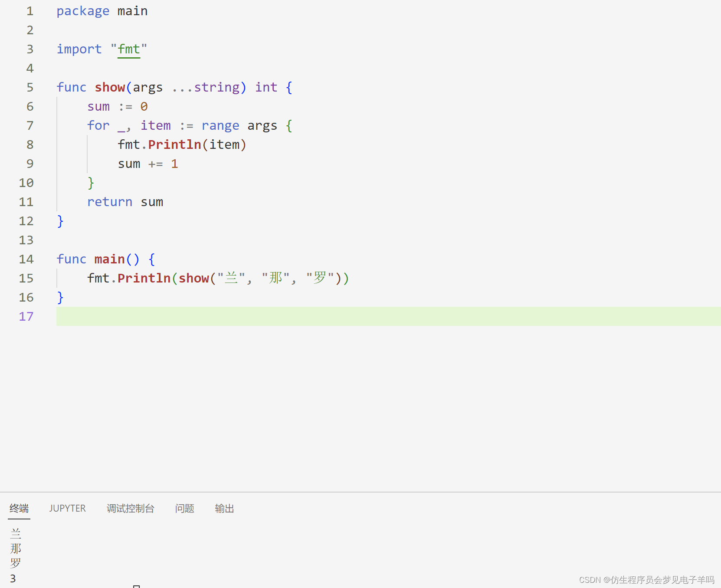Click 'Println(item)' call on line 8
Screen dimensions: 721x588
click(197, 145)
